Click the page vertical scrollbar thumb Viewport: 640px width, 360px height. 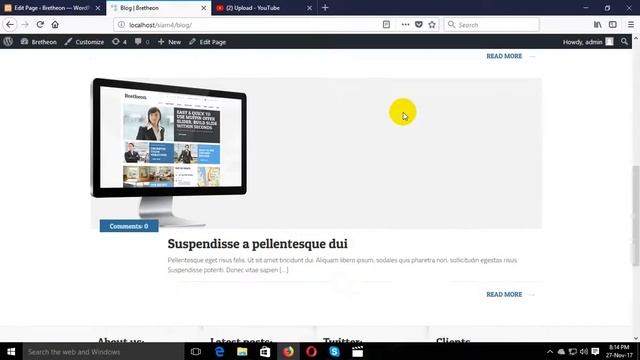(x=636, y=216)
